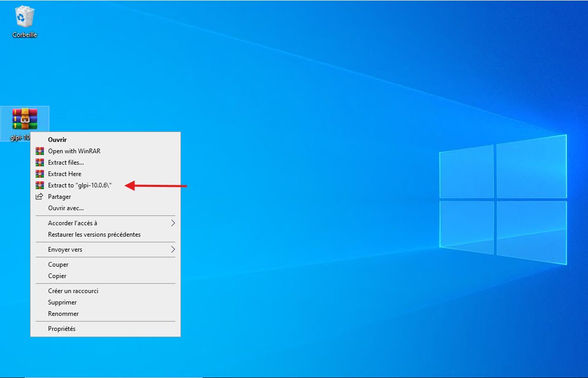Open Propriétés of the archive
This screenshot has width=588, height=378.
[105, 328]
